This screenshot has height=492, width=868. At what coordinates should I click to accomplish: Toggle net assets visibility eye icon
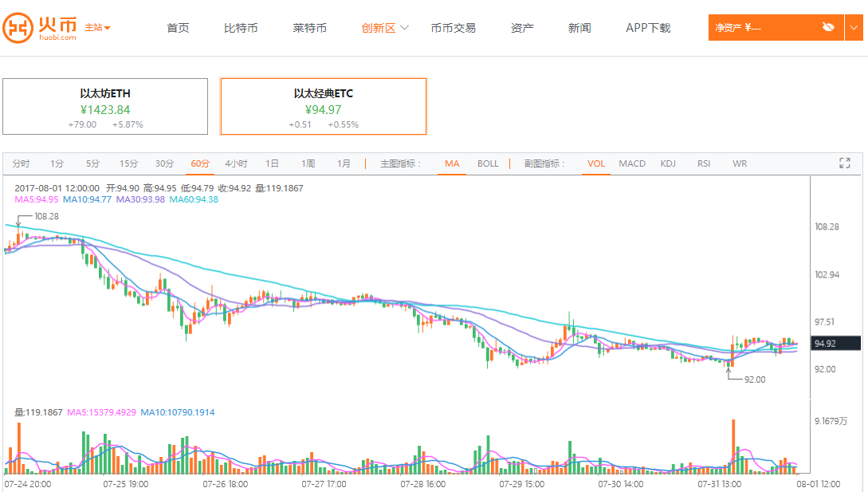click(828, 27)
